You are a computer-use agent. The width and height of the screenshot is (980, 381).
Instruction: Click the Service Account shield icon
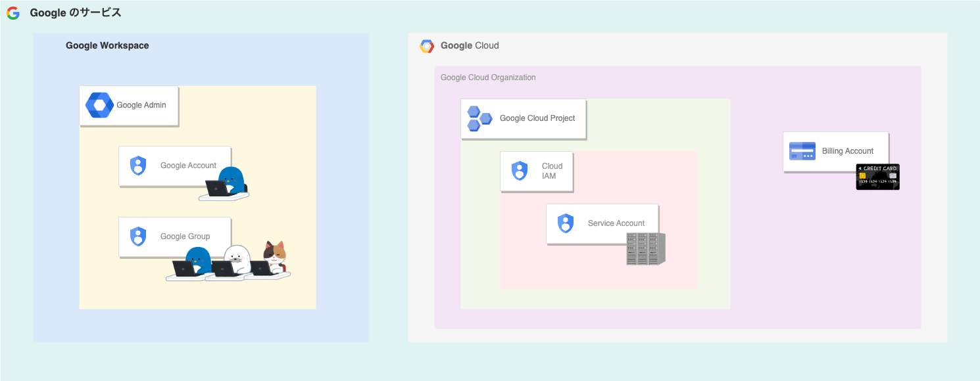566,223
